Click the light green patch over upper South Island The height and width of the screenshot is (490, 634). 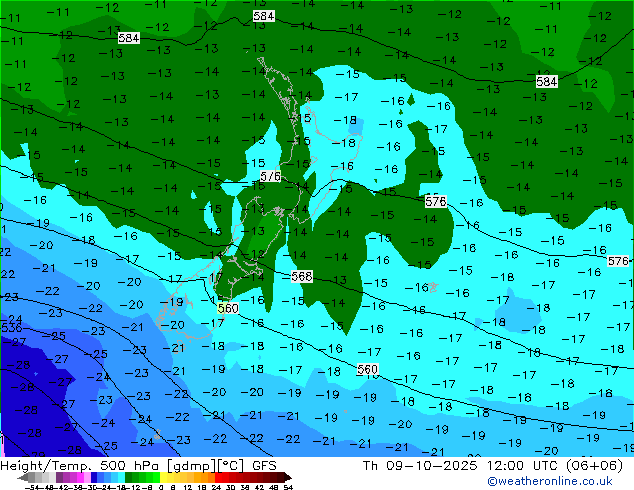click(x=264, y=233)
